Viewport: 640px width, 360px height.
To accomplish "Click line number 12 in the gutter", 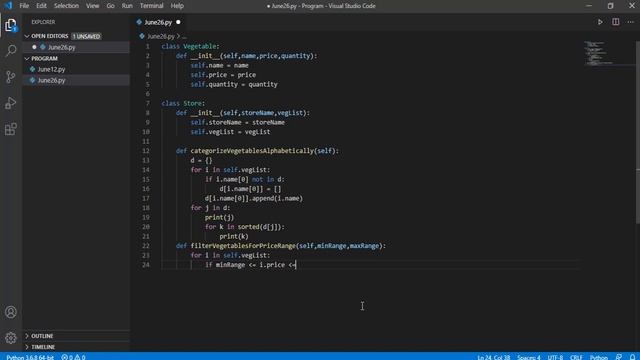I will (x=146, y=151).
